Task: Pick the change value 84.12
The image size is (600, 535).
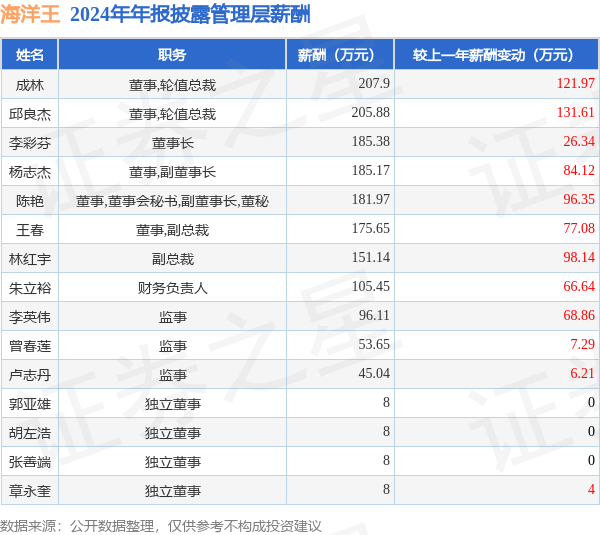Action: point(579,170)
